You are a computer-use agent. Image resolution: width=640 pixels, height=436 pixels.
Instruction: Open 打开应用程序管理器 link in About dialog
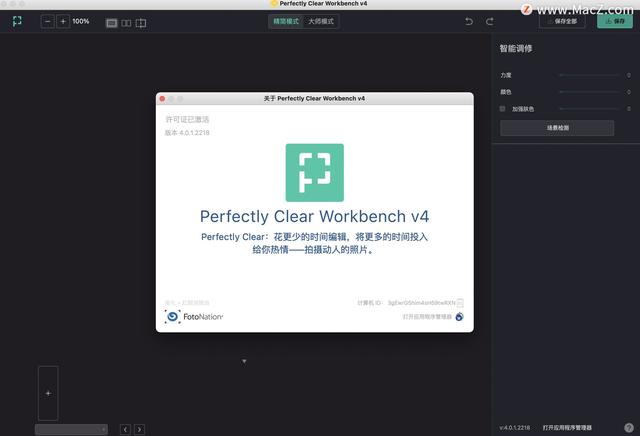(x=427, y=317)
